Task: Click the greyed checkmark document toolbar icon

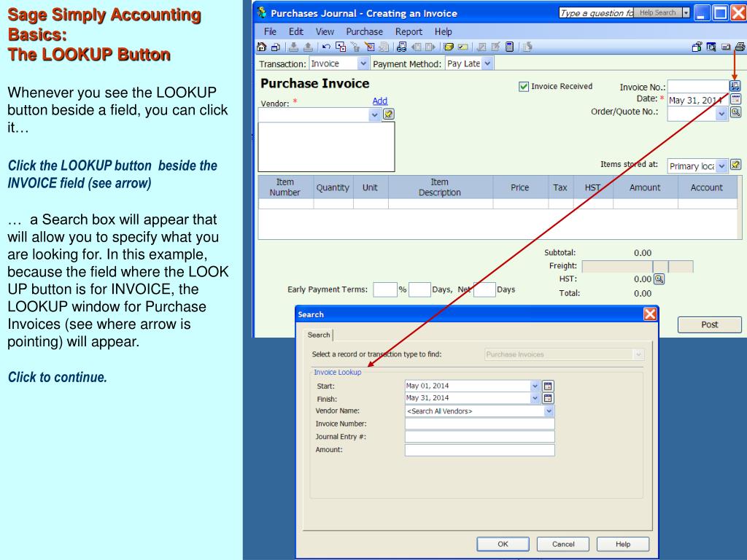Action: point(481,47)
